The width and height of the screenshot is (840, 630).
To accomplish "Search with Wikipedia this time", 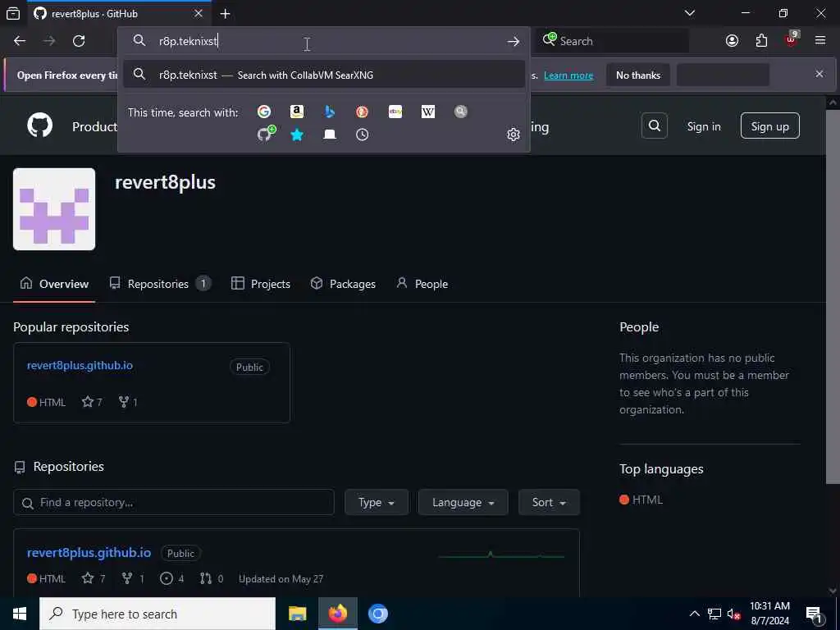I will tap(428, 112).
